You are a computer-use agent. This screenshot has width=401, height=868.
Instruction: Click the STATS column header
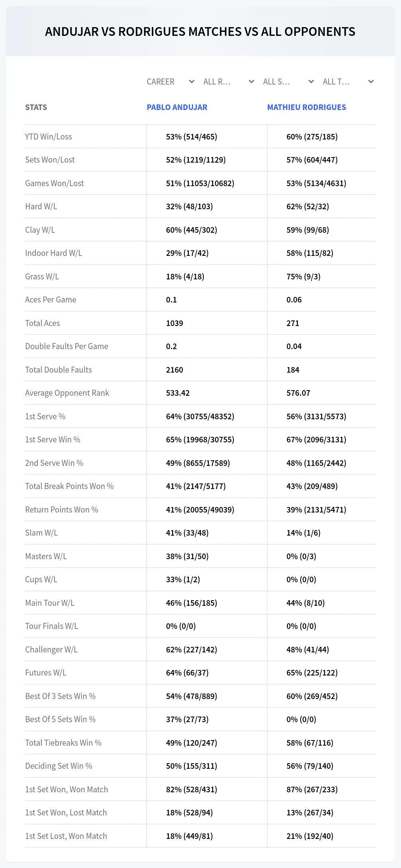(x=36, y=107)
